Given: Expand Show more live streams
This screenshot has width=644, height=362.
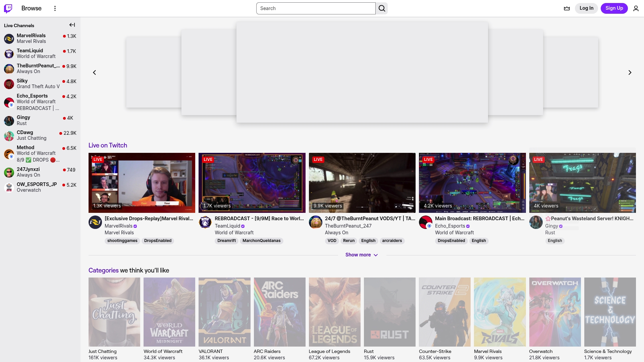Looking at the screenshot, I should pos(362,255).
